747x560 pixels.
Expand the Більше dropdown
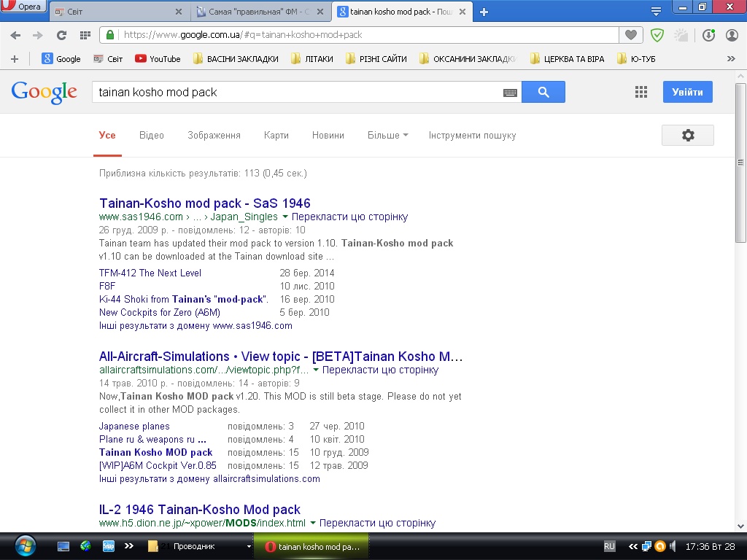(388, 135)
